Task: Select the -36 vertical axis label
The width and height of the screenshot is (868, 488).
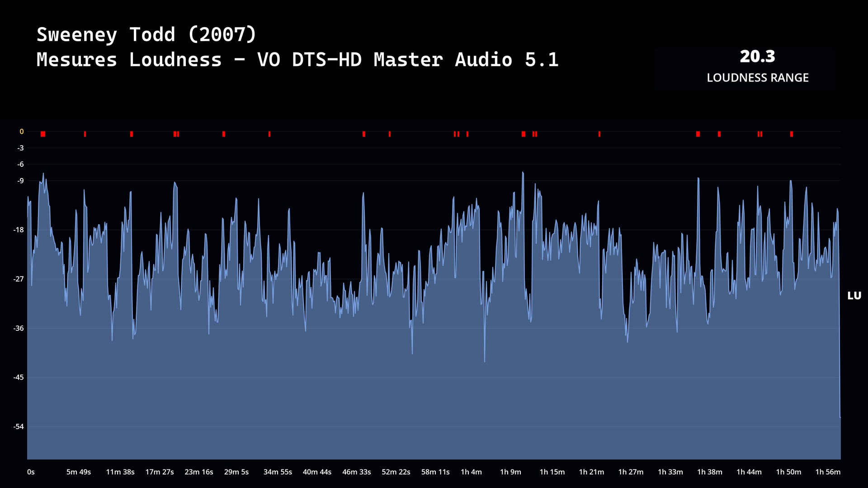Action: [19, 328]
